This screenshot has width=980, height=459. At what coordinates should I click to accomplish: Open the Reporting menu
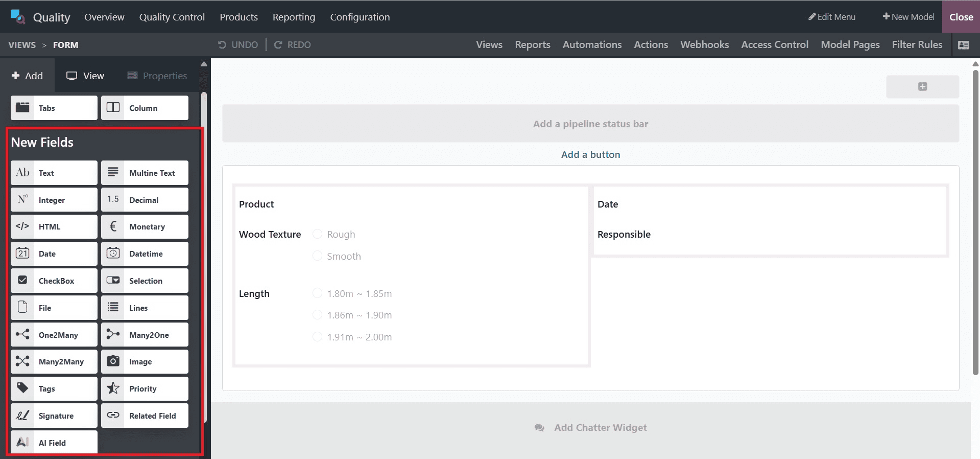pos(294,17)
